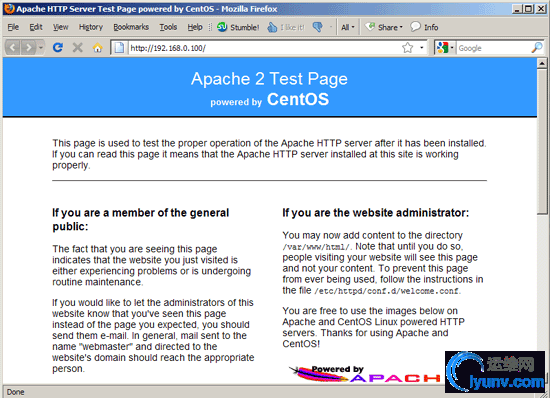Open the View menu
The height and width of the screenshot is (398, 550).
(x=60, y=27)
